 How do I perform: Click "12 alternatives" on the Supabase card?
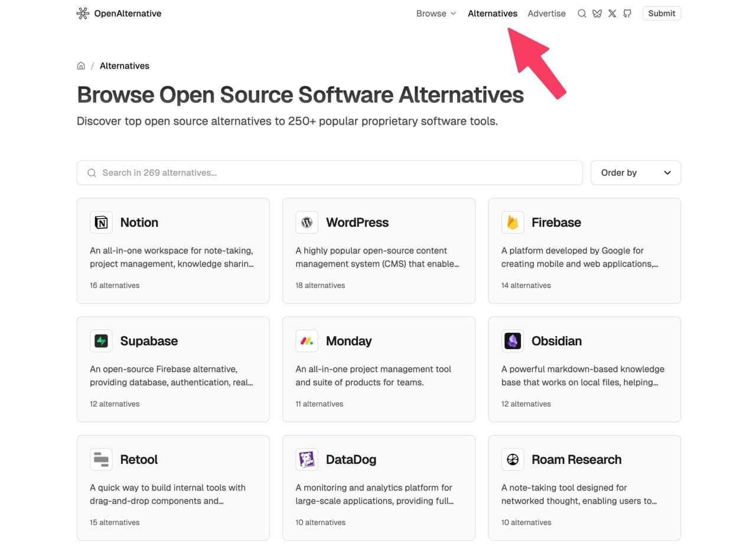pyautogui.click(x=115, y=404)
